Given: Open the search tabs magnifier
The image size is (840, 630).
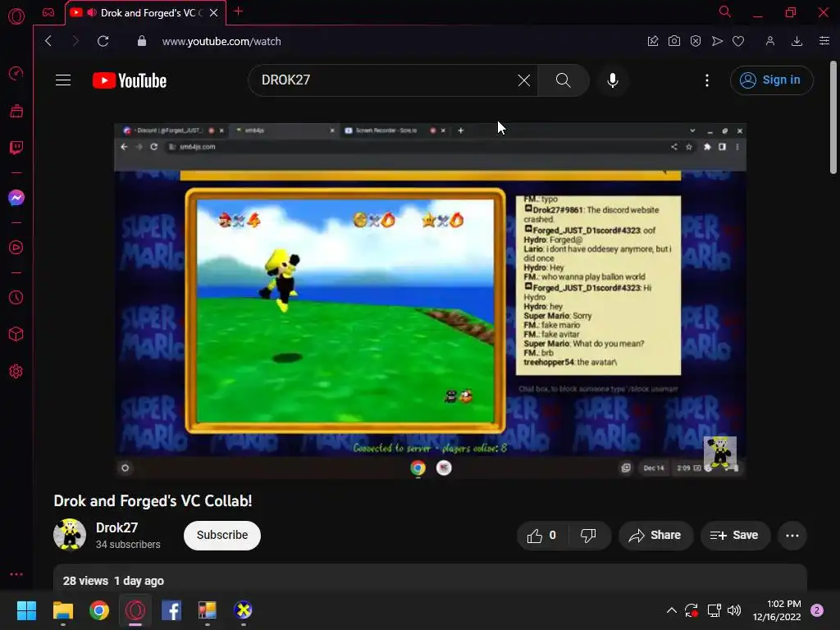Looking at the screenshot, I should pos(725,11).
